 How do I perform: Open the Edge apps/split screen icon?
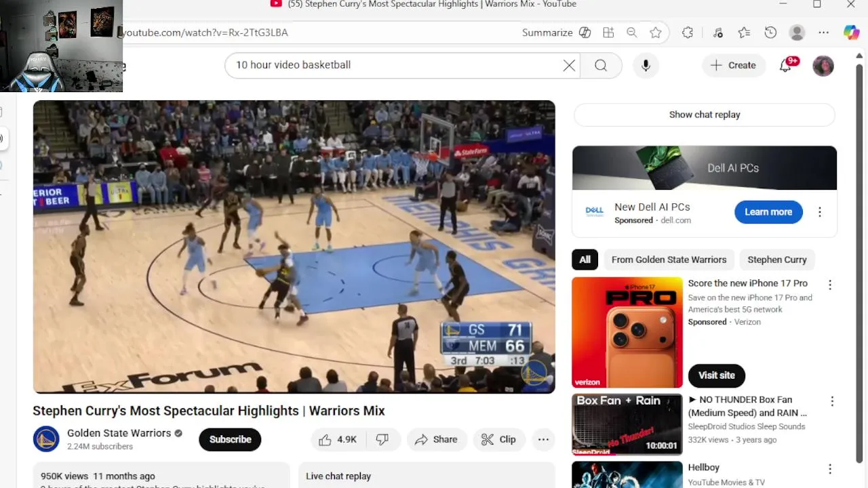pyautogui.click(x=608, y=33)
